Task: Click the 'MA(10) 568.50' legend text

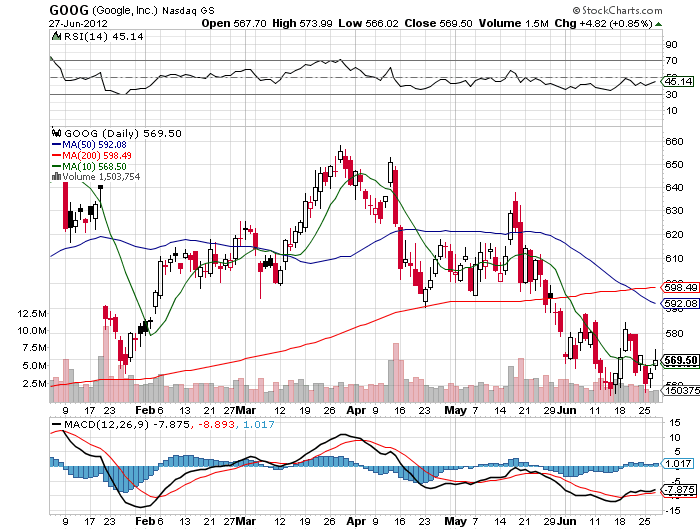Action: coord(94,166)
